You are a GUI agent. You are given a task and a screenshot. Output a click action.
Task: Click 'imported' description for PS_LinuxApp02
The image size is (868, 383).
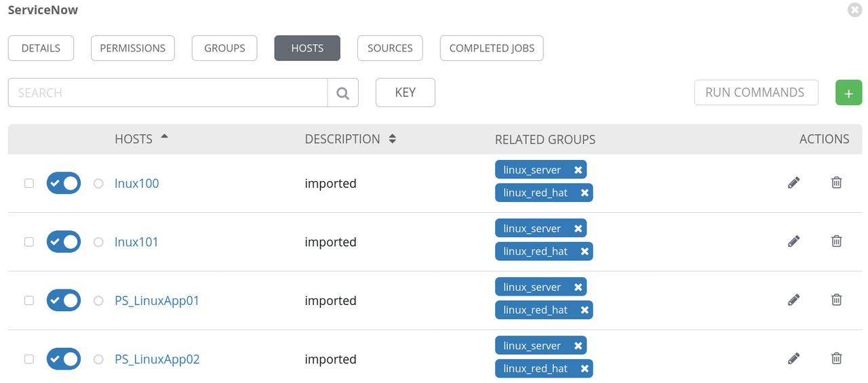pyautogui.click(x=330, y=359)
